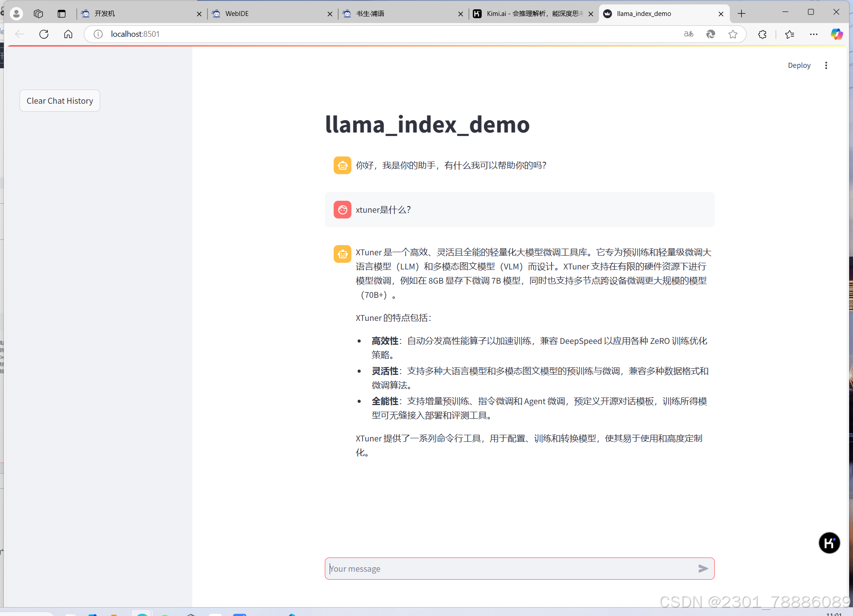Go to the browser home page
The width and height of the screenshot is (853, 616).
(x=68, y=34)
